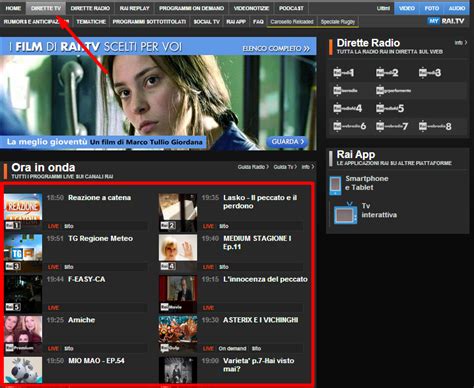Go to RAI REPLAY

coord(135,8)
